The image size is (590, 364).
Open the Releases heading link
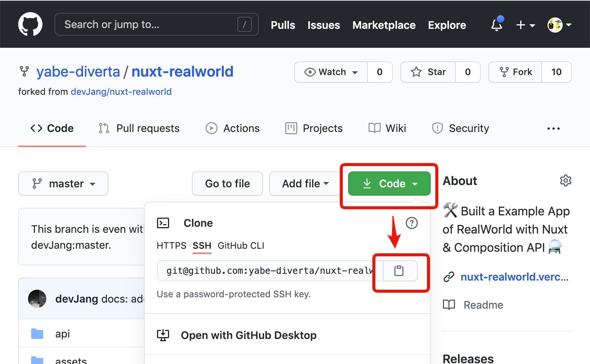[468, 359]
